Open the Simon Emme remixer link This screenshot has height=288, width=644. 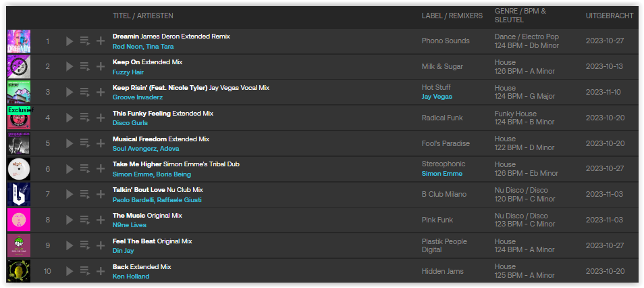pyautogui.click(x=442, y=174)
